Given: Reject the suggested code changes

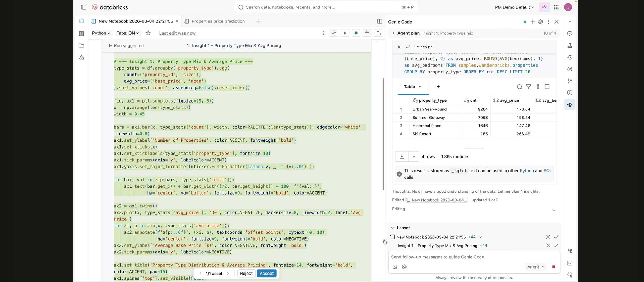Looking at the screenshot, I should point(246,273).
